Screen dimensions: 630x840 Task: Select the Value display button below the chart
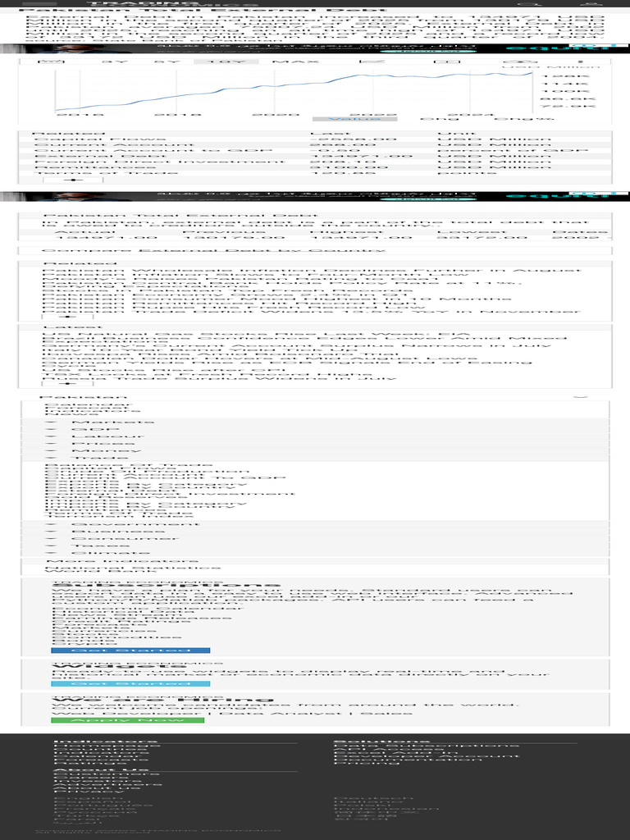click(x=354, y=119)
